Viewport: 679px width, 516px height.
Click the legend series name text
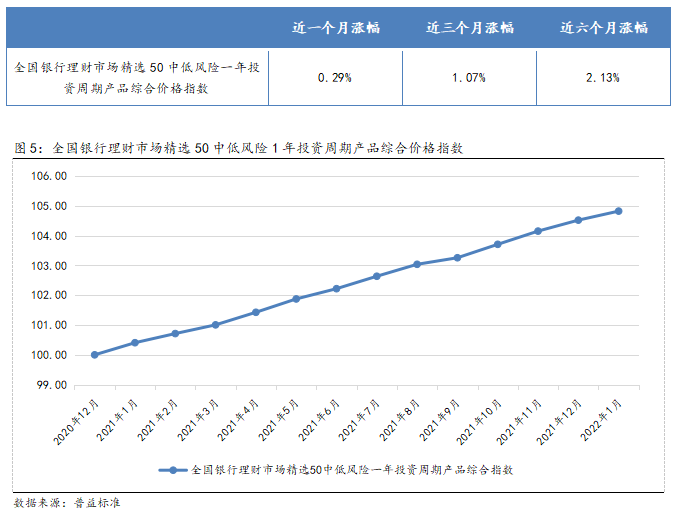pos(351,470)
